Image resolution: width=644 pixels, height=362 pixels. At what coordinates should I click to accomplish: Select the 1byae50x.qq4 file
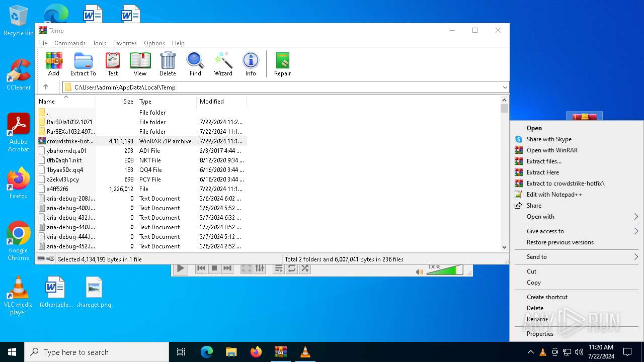pyautogui.click(x=141, y=170)
